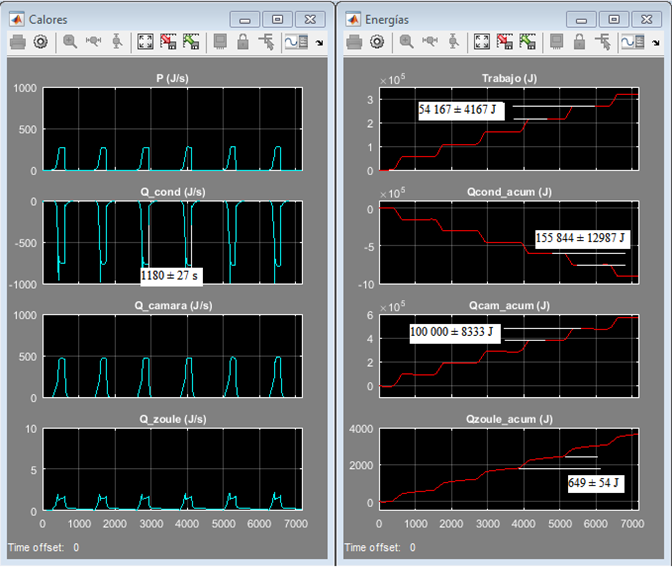
Task: Click the 'P (J/s)' plot title
Action: pos(172,78)
